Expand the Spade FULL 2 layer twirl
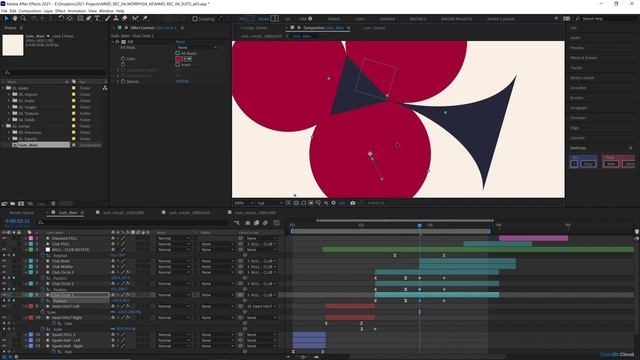 pos(26,335)
